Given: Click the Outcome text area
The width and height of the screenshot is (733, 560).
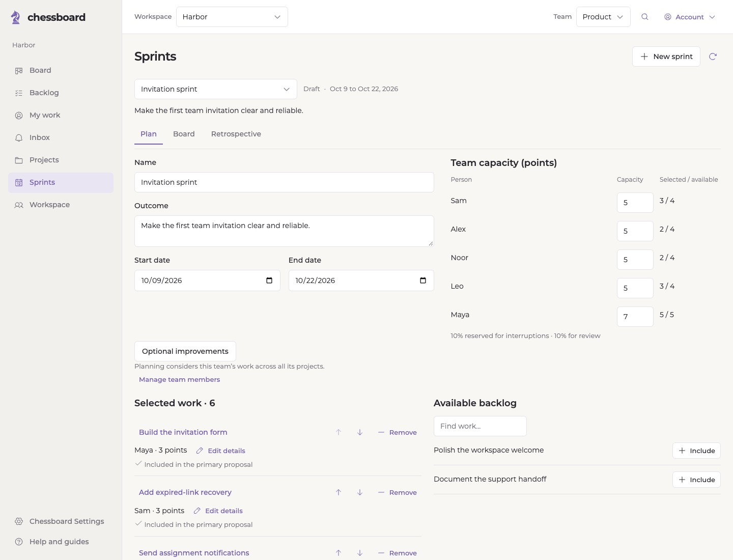Looking at the screenshot, I should (x=284, y=231).
